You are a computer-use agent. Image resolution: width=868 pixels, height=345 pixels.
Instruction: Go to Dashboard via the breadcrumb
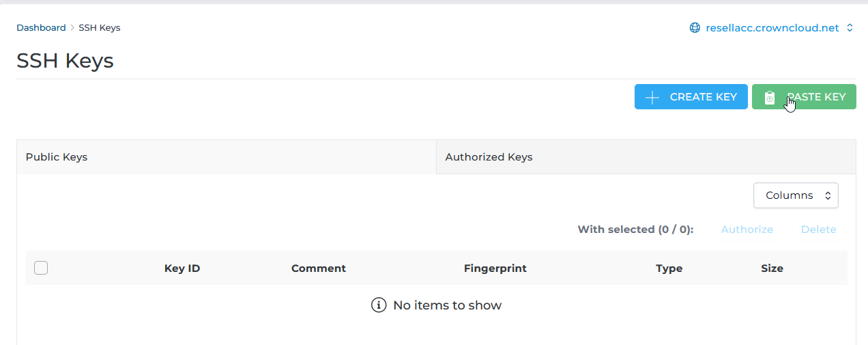[41, 28]
